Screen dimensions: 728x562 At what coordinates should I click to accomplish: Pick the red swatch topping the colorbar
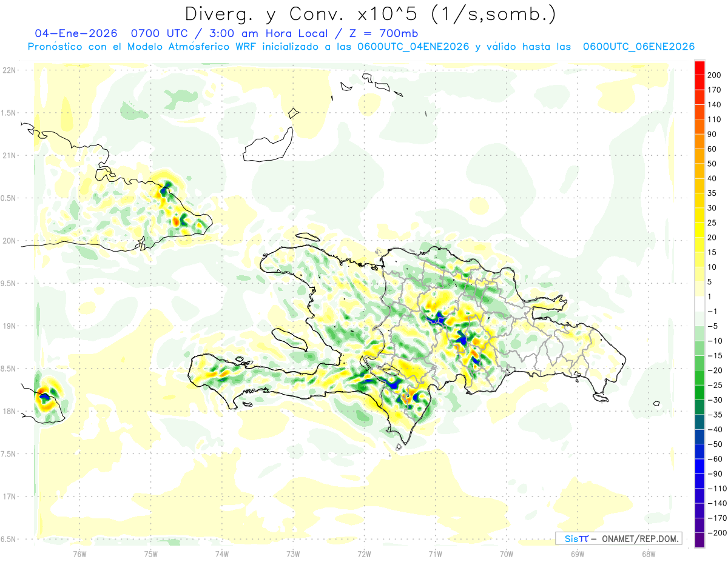pos(700,68)
